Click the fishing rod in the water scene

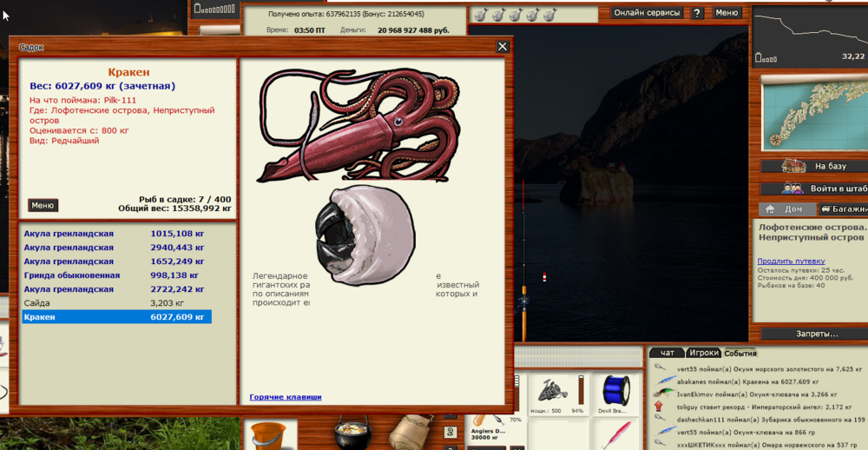[x=523, y=261]
